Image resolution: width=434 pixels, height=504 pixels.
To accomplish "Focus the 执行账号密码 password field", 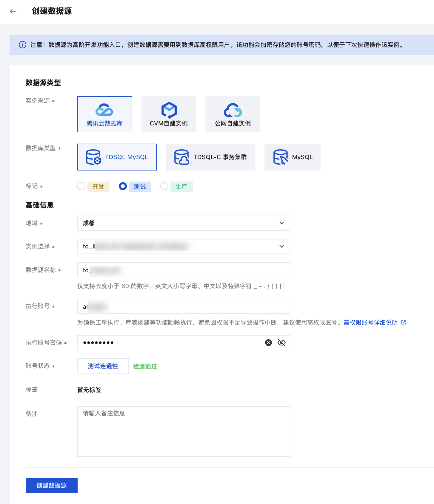I will coord(184,342).
